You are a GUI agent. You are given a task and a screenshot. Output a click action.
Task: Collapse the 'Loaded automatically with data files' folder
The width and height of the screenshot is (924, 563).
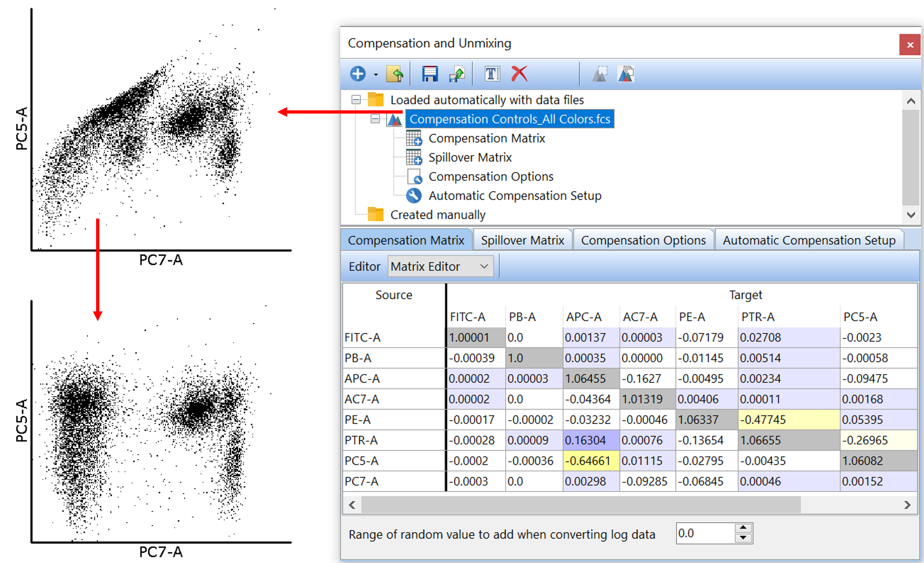(356, 100)
